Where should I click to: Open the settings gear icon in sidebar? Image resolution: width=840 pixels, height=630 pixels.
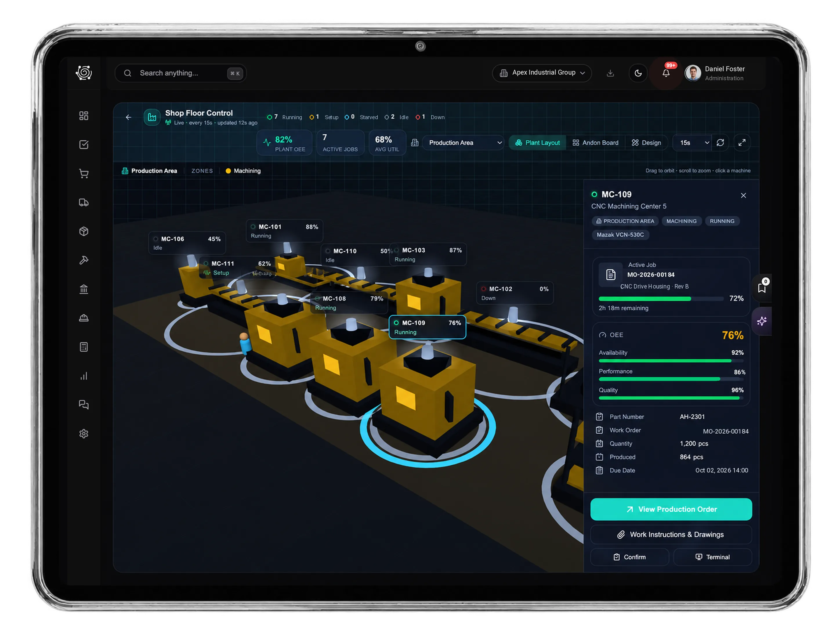pyautogui.click(x=84, y=434)
